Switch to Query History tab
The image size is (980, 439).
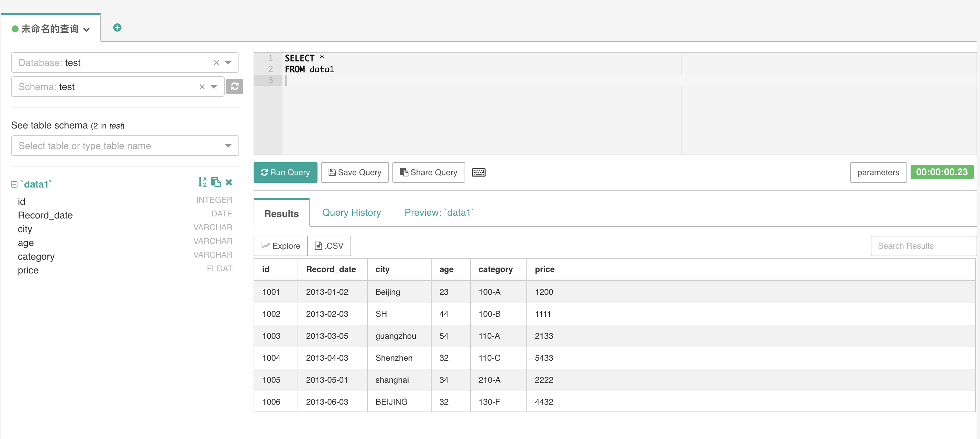pos(351,212)
